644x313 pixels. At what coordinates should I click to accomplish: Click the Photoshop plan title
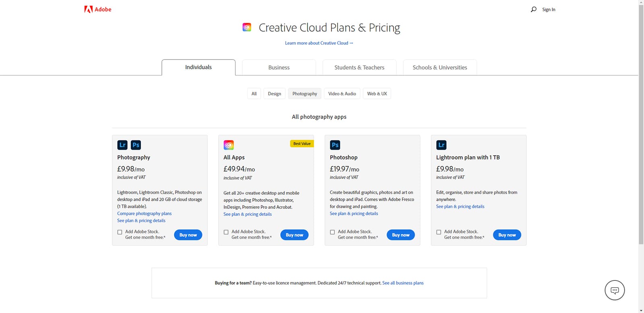coord(344,157)
